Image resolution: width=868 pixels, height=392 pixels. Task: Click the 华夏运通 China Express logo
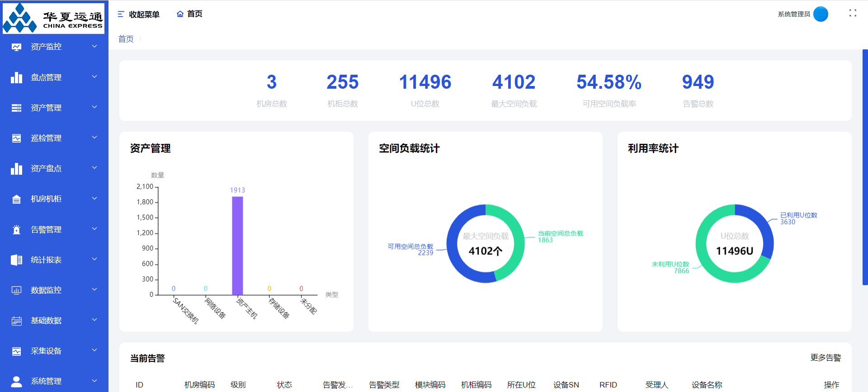(54, 19)
